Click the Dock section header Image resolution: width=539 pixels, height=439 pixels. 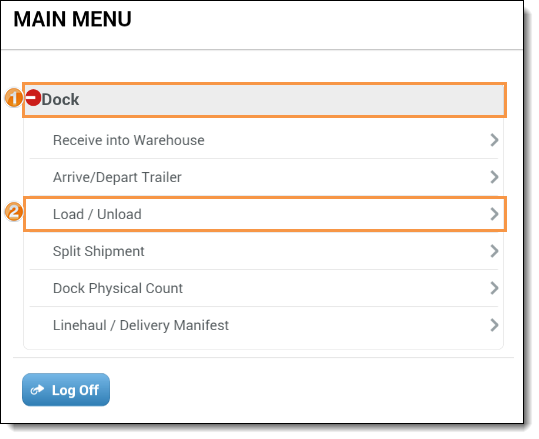(x=264, y=100)
